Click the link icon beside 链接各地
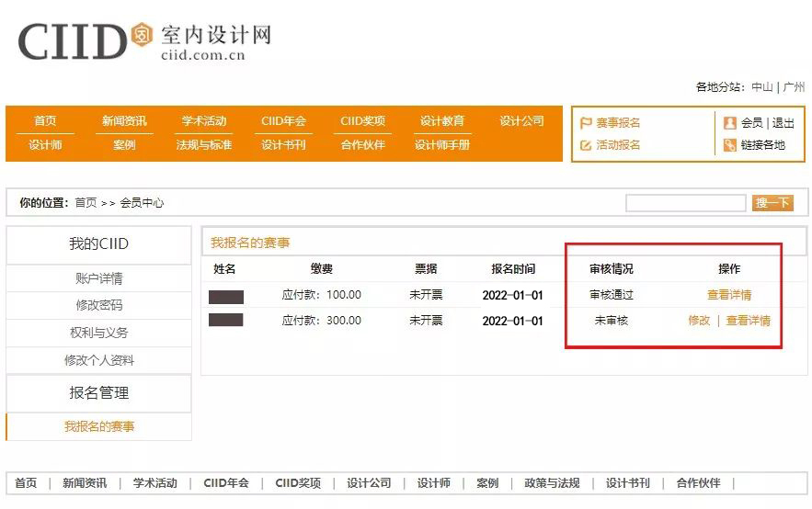 point(729,145)
